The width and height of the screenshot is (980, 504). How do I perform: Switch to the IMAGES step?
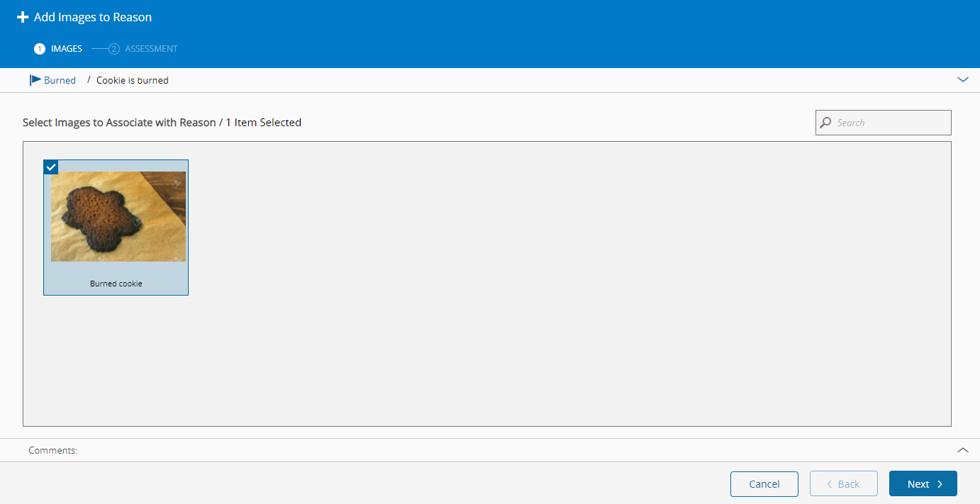(x=67, y=49)
